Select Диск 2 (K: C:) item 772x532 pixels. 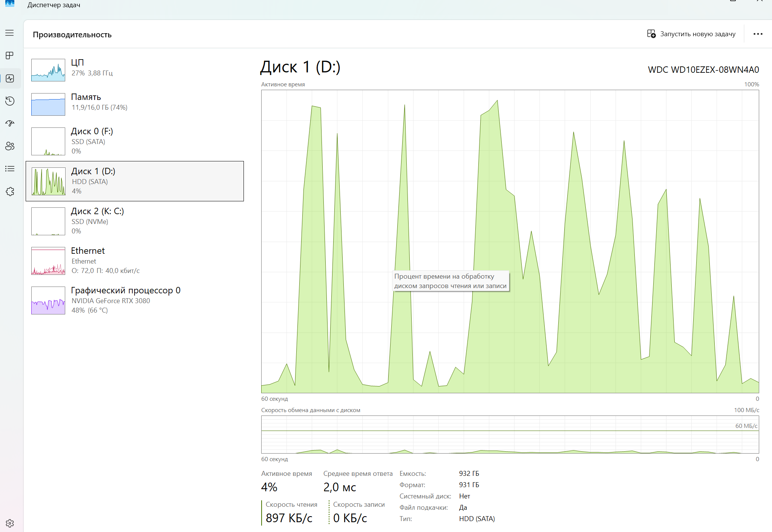coord(135,221)
